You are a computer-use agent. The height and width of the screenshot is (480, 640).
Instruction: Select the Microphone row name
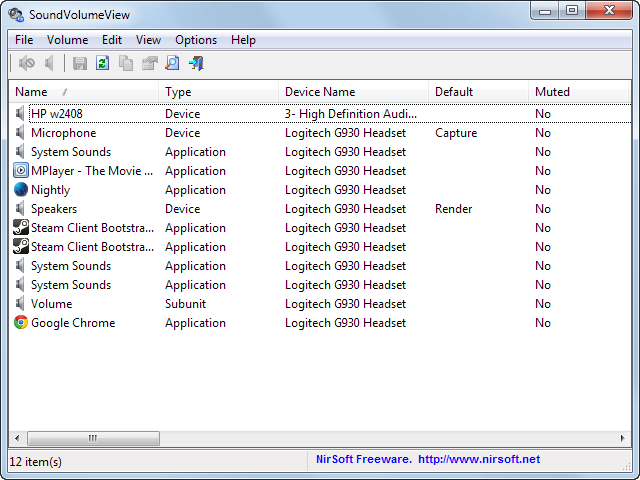pyautogui.click(x=64, y=133)
